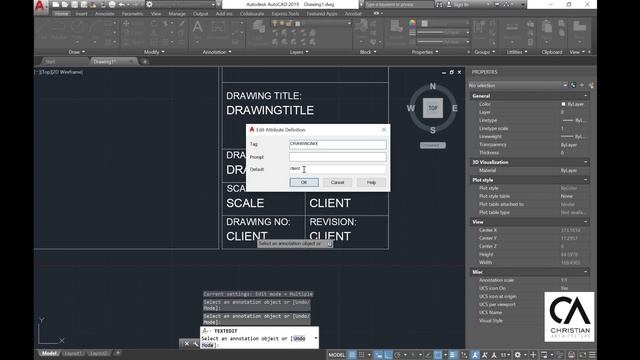Open the Home ribbon tab
This screenshot has height=360, width=640.
coord(62,13)
